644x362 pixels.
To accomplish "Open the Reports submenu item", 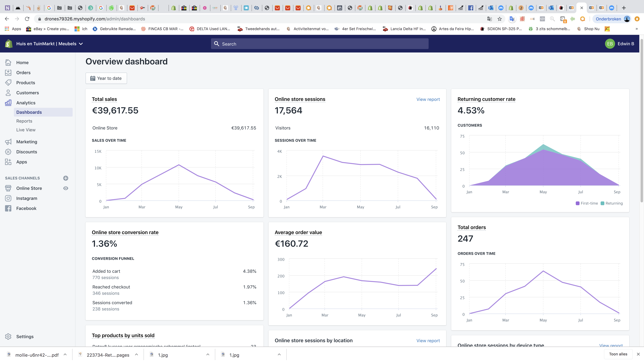I will click(x=24, y=121).
